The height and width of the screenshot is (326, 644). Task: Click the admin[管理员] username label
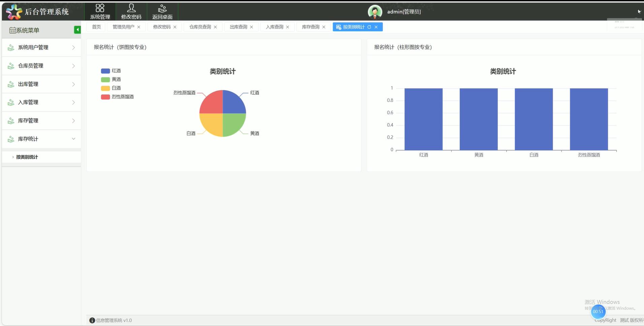pyautogui.click(x=404, y=12)
